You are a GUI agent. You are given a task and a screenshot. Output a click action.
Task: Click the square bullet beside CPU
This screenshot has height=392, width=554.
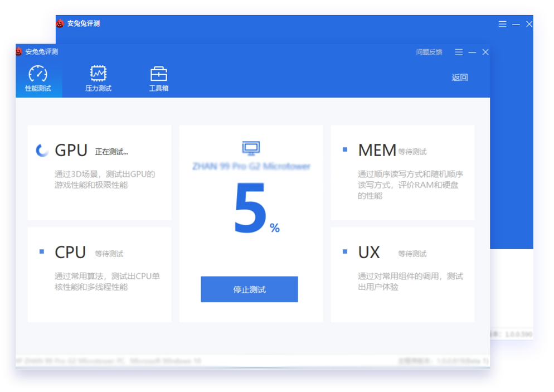point(42,252)
